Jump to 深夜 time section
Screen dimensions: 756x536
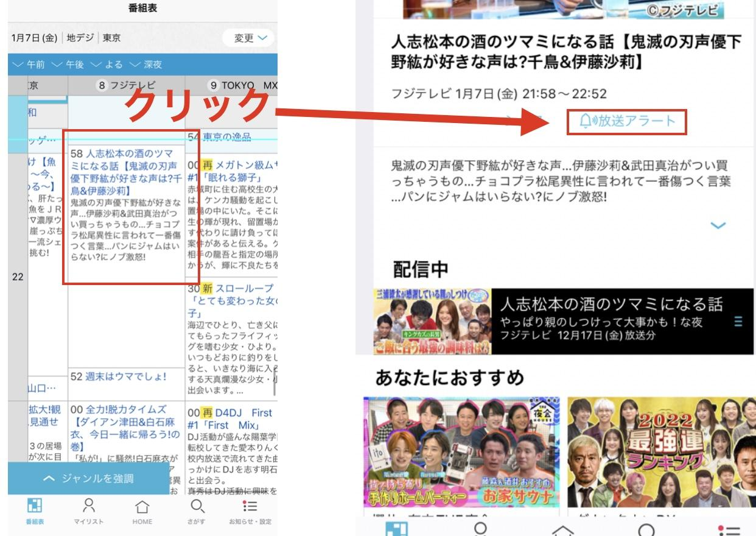pyautogui.click(x=145, y=65)
